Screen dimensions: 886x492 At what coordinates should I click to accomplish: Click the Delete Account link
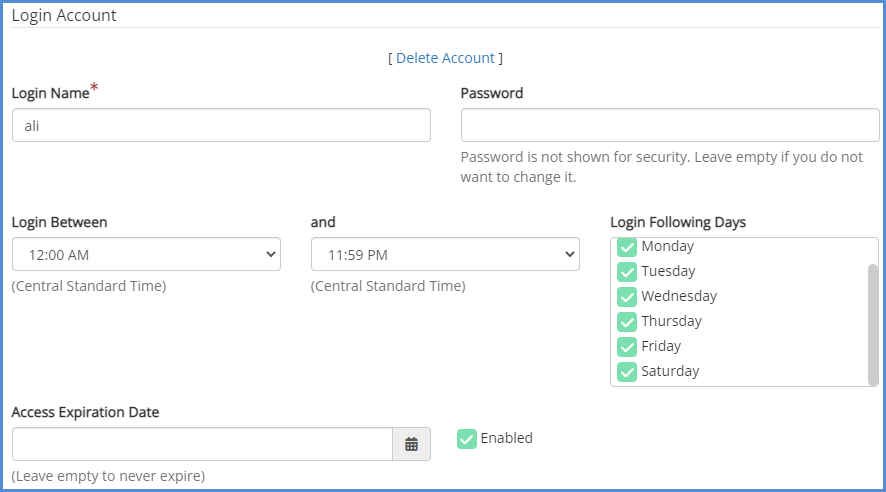tap(445, 58)
